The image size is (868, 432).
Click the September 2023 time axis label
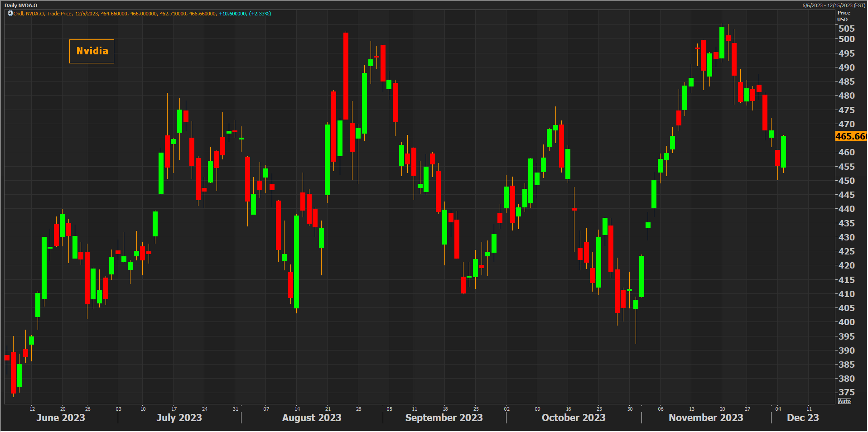(x=444, y=418)
